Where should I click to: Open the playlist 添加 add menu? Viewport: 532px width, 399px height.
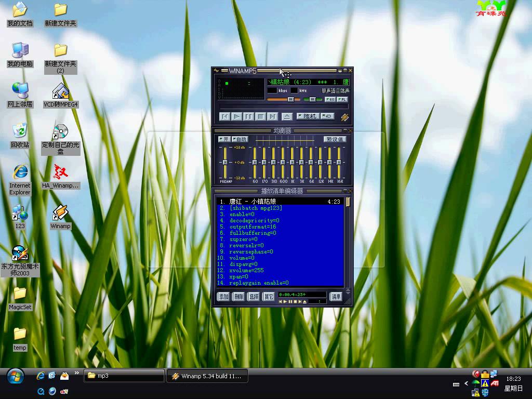(223, 297)
